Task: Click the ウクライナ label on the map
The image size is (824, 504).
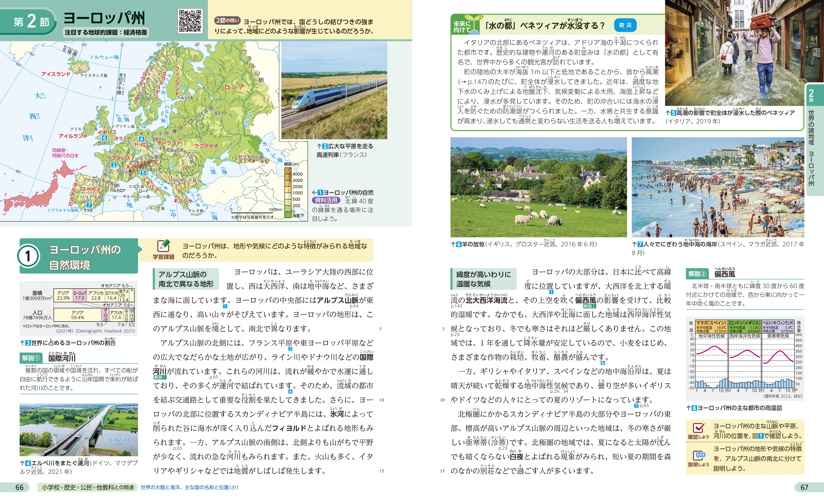Action: pos(206,146)
